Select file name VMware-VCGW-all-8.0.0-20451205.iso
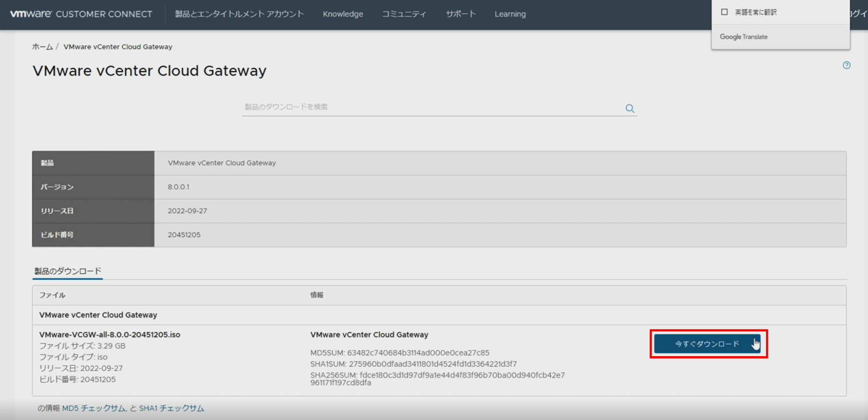The image size is (868, 420). [x=110, y=335]
